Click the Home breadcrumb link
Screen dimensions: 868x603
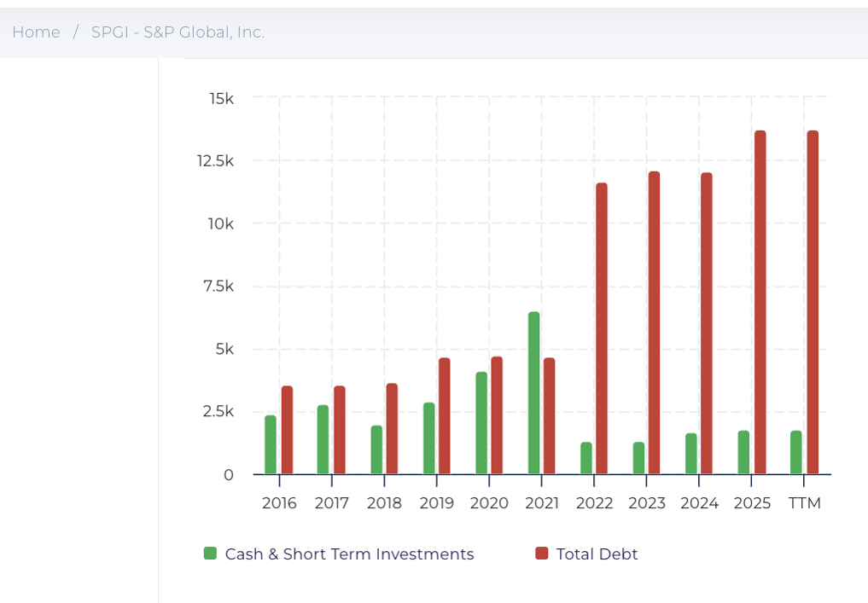point(36,32)
